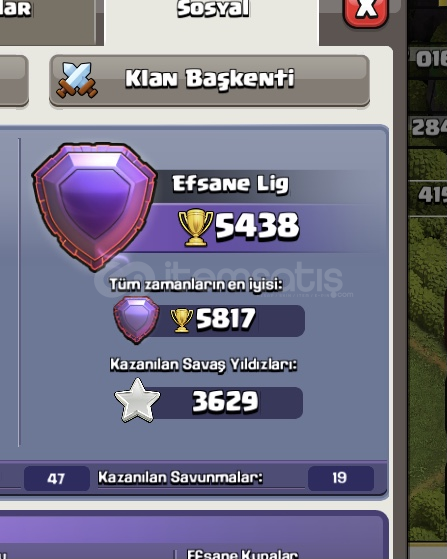Select the Efsane Lig title label
Viewport: 447px width, 559px height.
coord(230,184)
